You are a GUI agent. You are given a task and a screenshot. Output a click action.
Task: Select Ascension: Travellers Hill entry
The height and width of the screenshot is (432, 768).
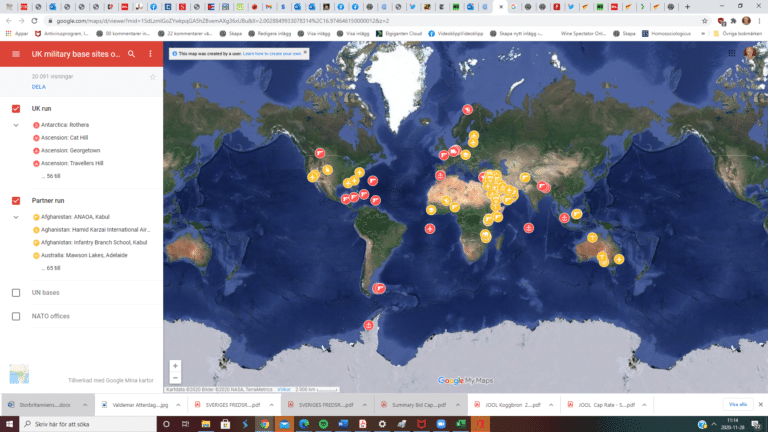[68, 163]
